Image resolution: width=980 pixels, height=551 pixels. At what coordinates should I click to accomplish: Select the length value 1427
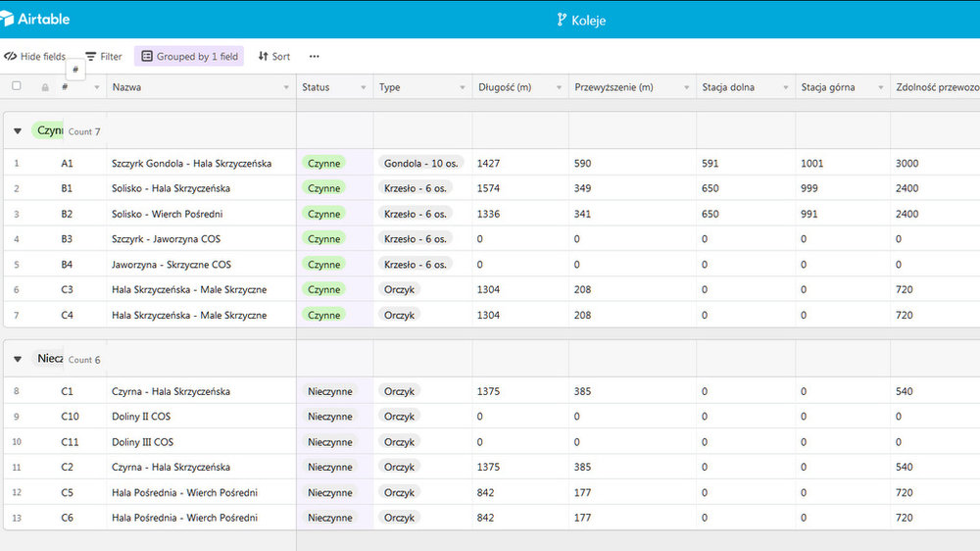(488, 163)
